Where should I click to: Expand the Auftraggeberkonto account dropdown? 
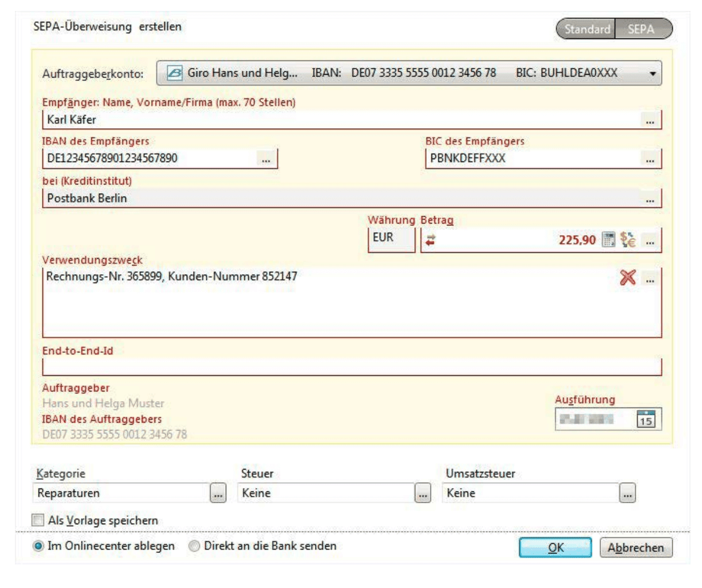pos(653,74)
